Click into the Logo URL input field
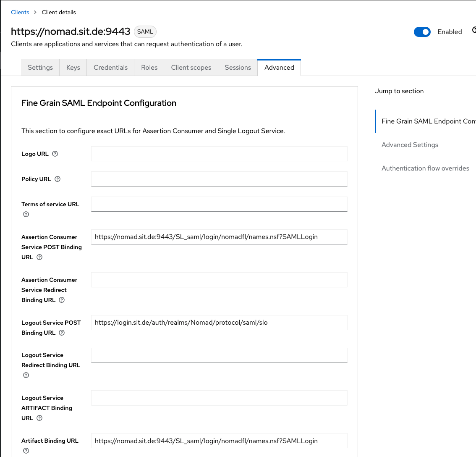This screenshot has width=476, height=457. (219, 154)
